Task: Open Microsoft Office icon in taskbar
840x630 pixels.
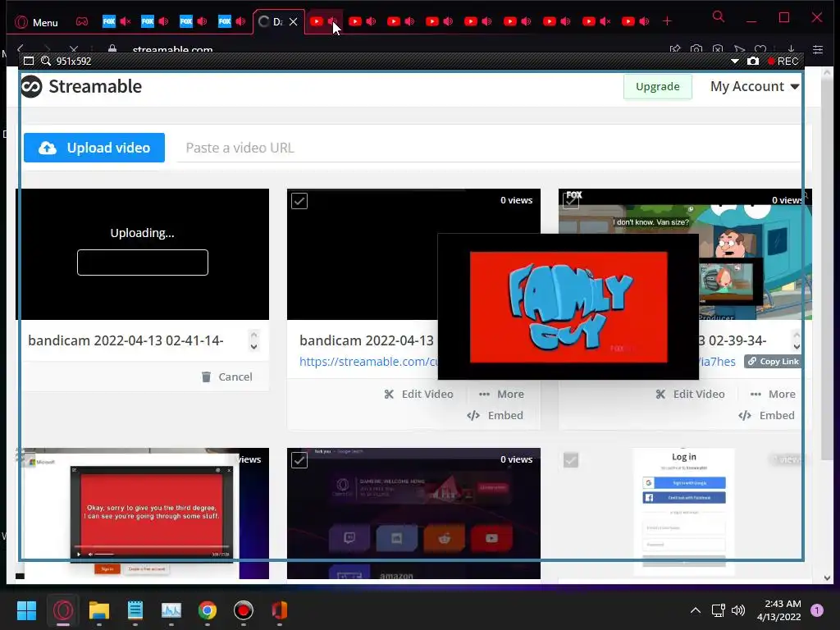Action: 279,610
